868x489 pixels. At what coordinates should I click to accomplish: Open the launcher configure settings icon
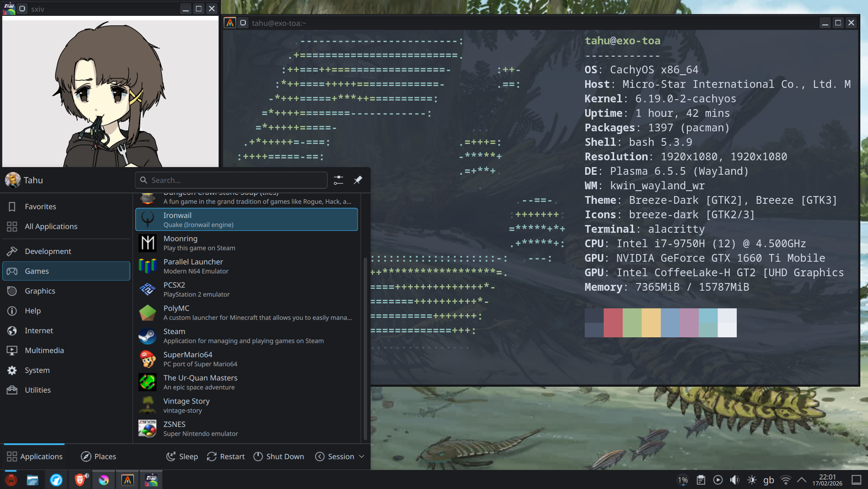coord(339,180)
